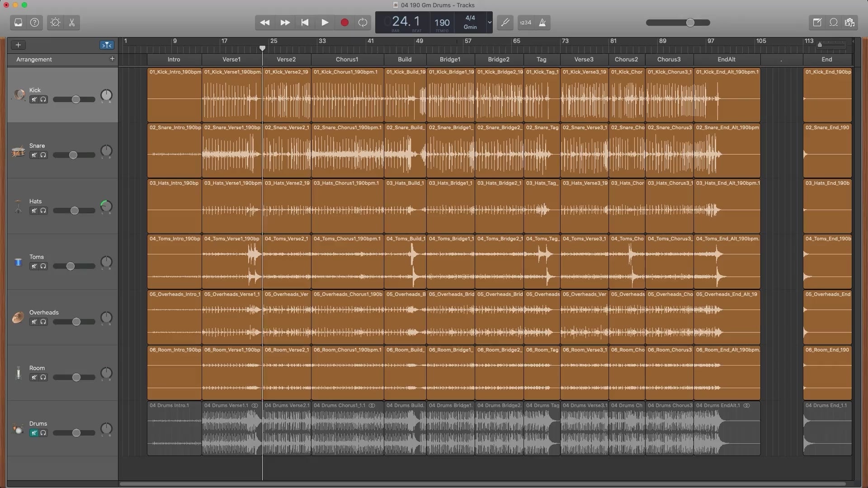The height and width of the screenshot is (488, 868).
Task: Add a new arrangement marker
Action: click(112, 59)
